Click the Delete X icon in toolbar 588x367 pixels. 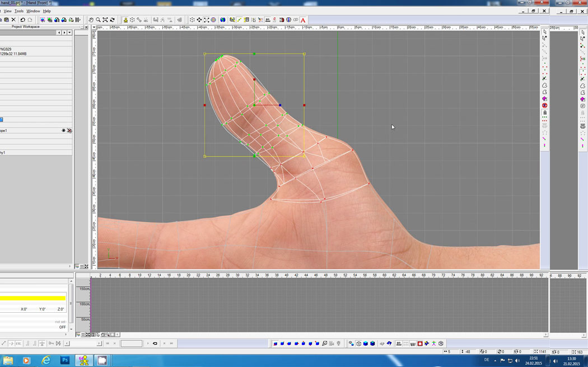point(13,20)
